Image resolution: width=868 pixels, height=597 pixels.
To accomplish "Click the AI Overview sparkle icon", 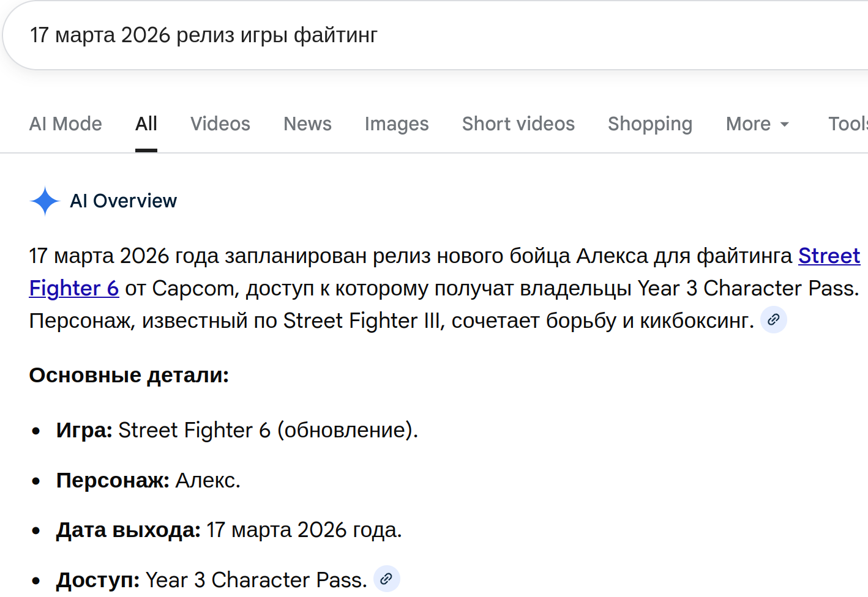I will pos(44,201).
